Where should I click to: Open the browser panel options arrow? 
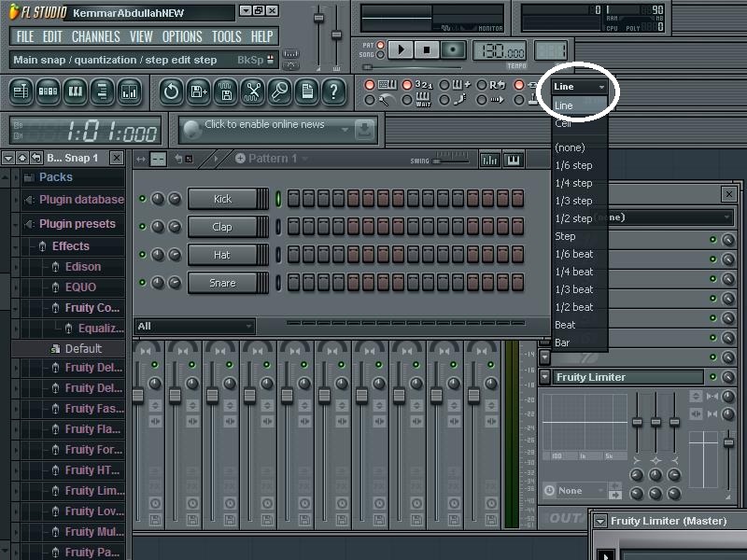[7, 158]
